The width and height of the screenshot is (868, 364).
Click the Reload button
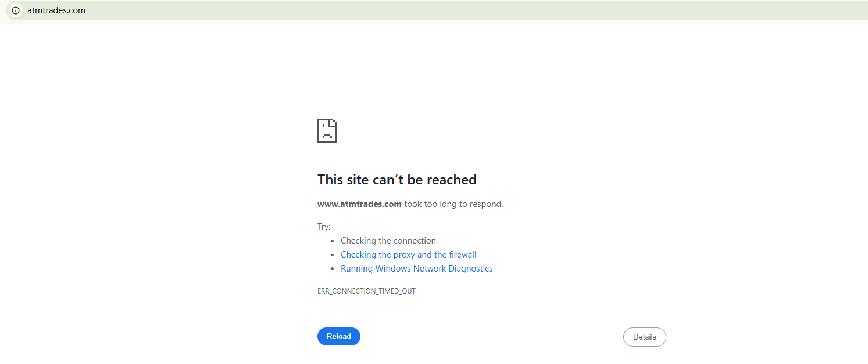pyautogui.click(x=339, y=337)
